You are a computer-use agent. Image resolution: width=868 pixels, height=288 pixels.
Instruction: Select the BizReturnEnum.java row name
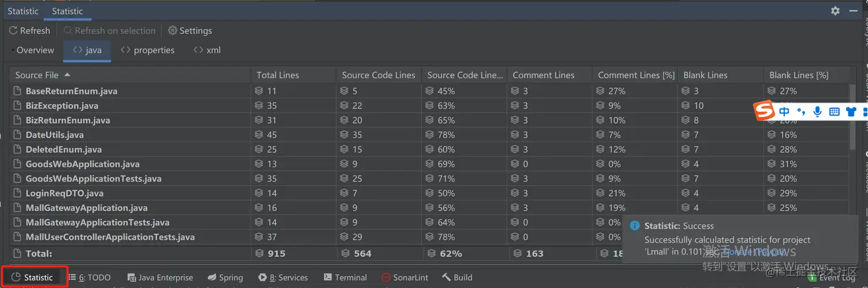68,120
